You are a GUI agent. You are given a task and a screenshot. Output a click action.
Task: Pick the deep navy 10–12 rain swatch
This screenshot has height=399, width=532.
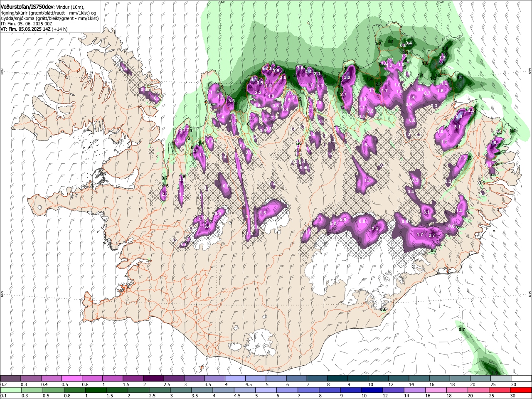click(372, 390)
